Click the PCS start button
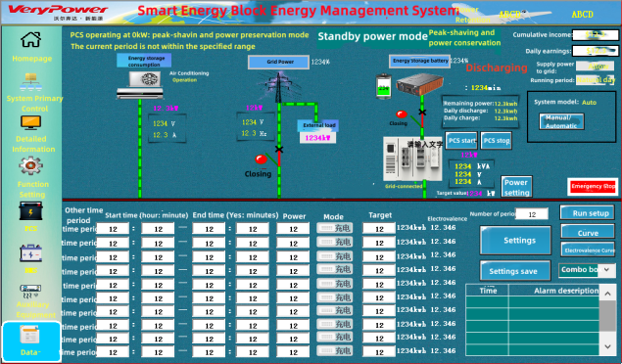Image resolution: width=622 pixels, height=364 pixels. coord(461,141)
